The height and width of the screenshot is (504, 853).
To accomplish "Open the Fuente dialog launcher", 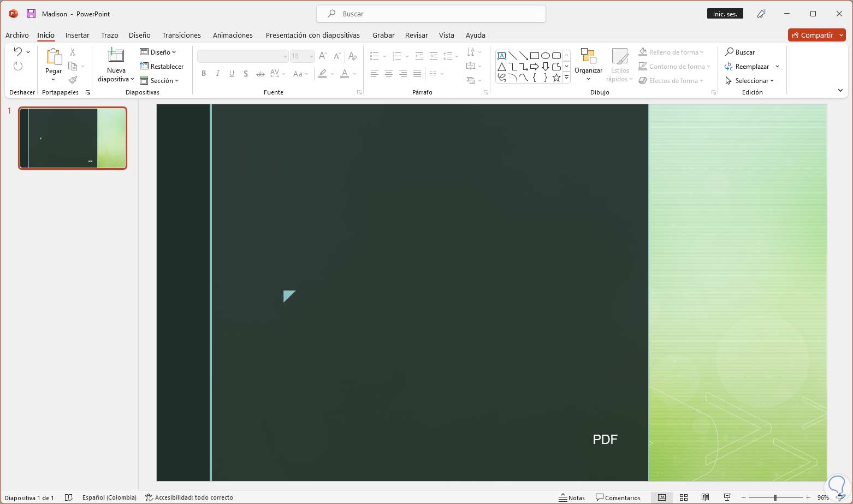I will (x=359, y=93).
